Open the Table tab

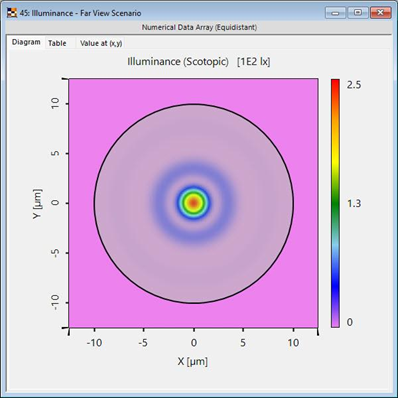[57, 43]
